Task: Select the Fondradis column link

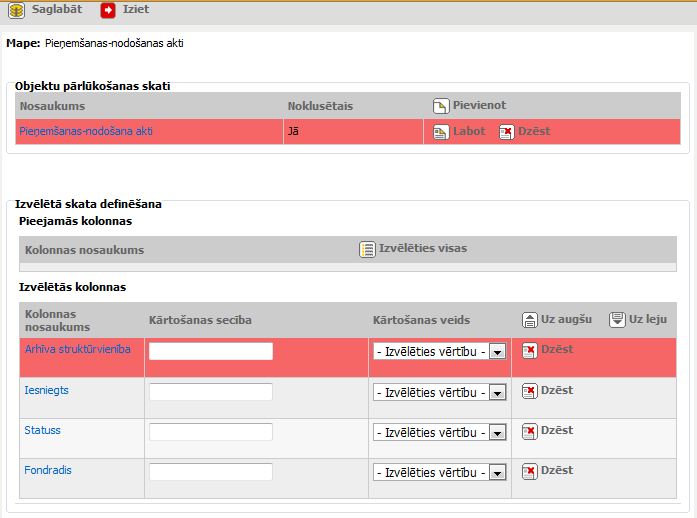Action: tap(48, 470)
